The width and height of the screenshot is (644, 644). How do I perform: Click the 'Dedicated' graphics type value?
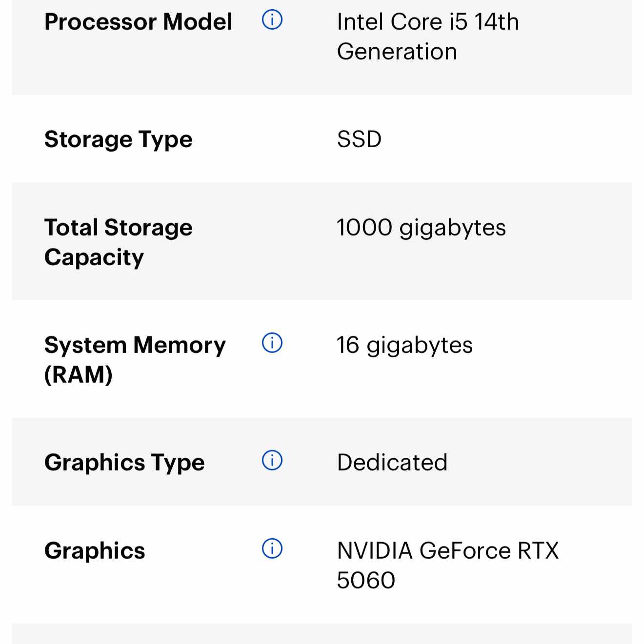(392, 462)
